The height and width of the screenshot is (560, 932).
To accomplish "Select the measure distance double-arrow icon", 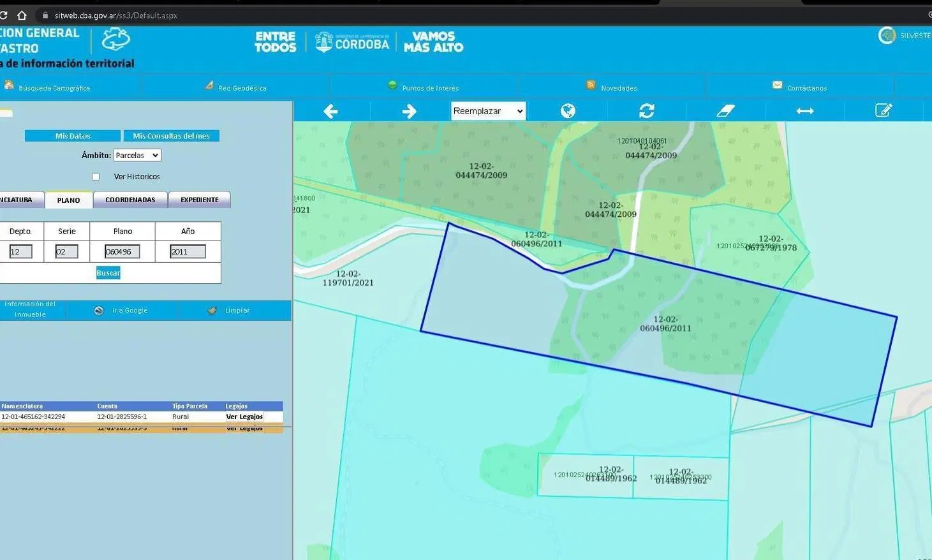I will pos(805,111).
